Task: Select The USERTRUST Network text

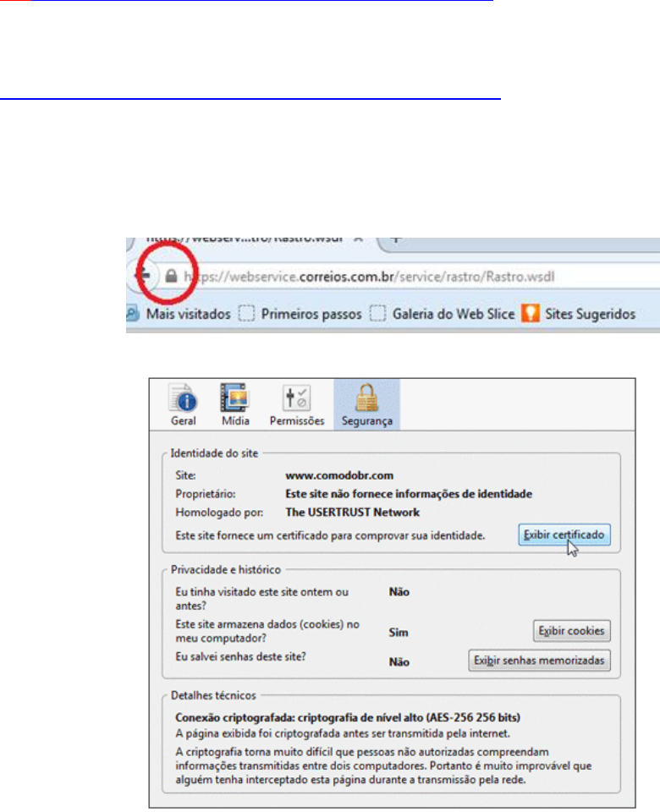Action: 352,513
